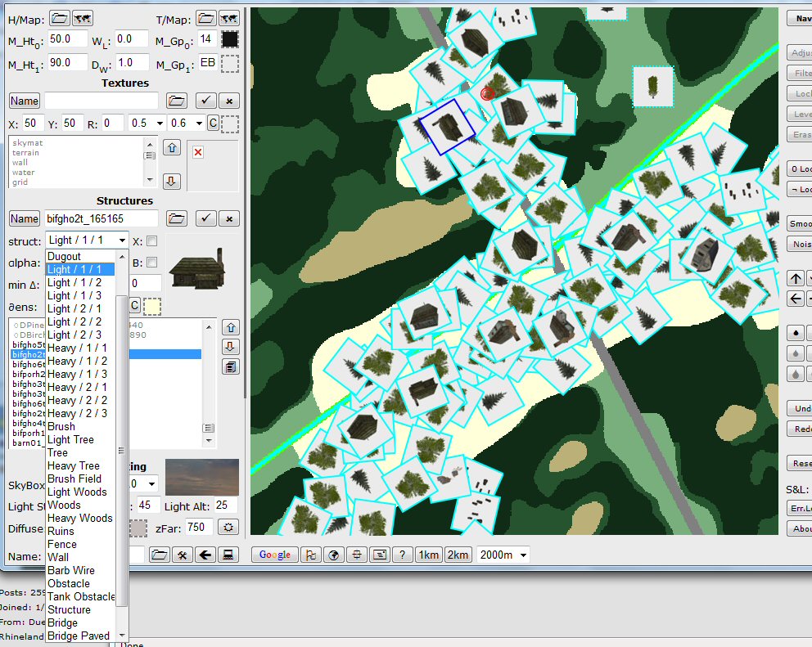Open the 2000m scale dropdown
The image size is (812, 647).
(x=503, y=555)
